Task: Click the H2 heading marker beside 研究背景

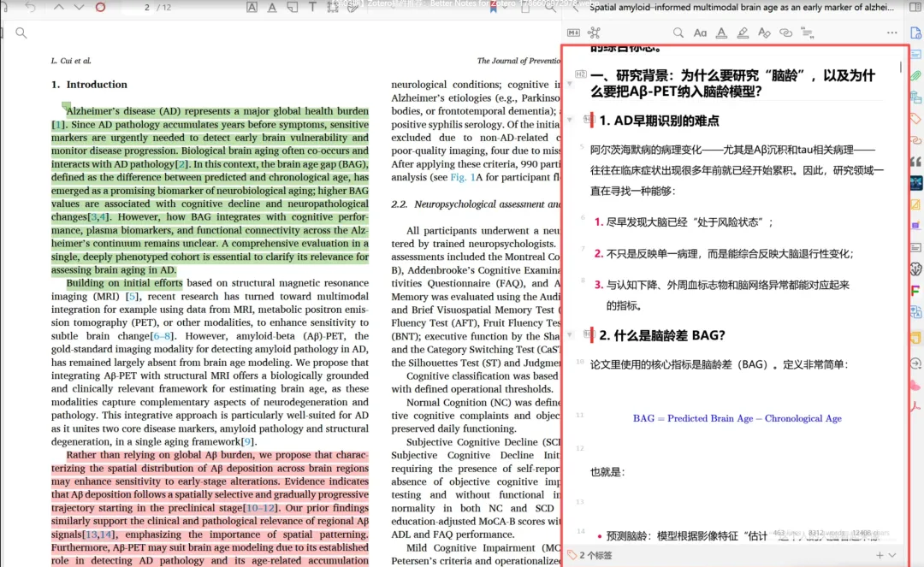Action: click(x=580, y=74)
